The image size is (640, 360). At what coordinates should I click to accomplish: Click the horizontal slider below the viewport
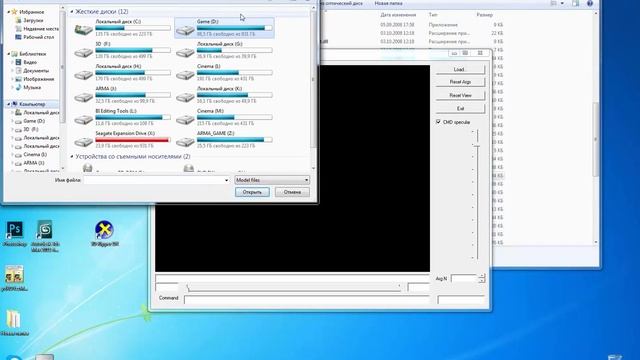[293, 287]
